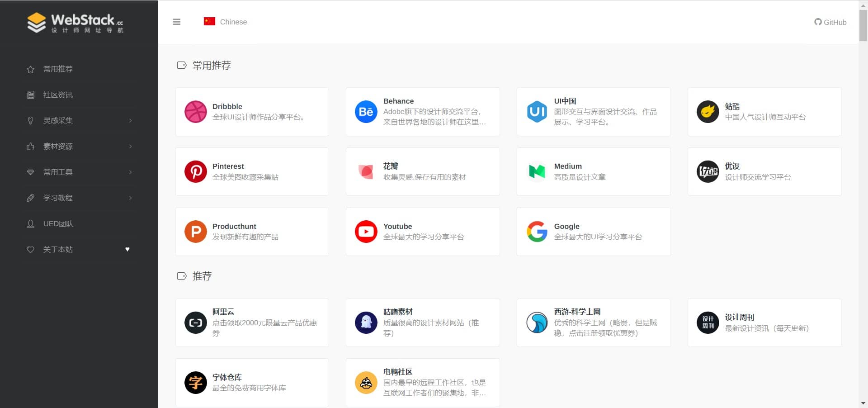868x408 pixels.
Task: Select 常用推荐 in the sidebar
Action: 58,69
